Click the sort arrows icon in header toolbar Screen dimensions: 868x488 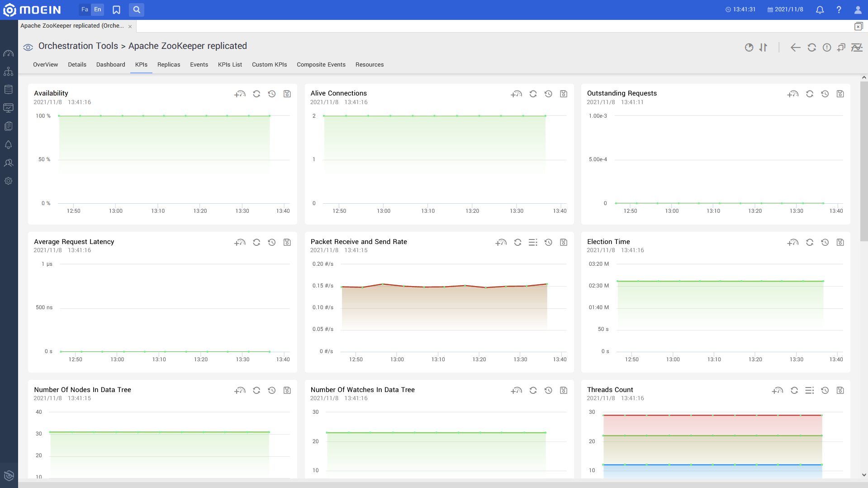point(764,48)
